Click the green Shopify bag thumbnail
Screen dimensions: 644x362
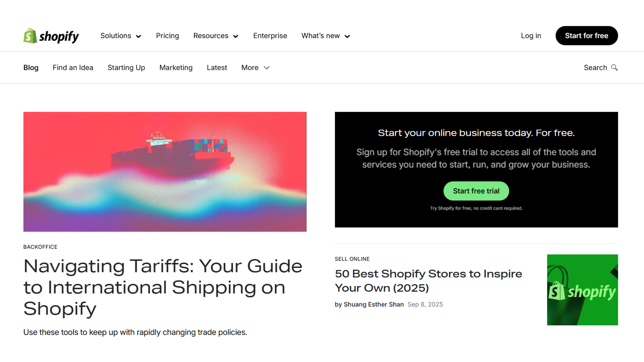point(582,290)
